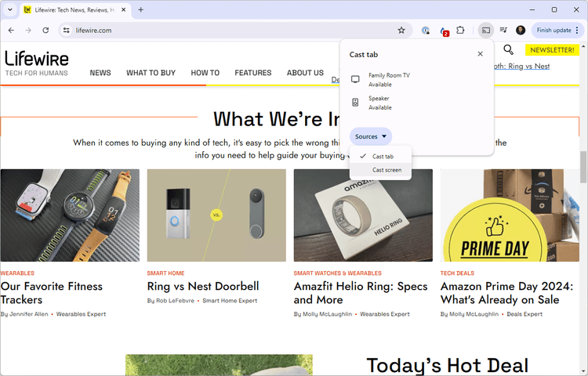Click byline By Rob LeFebvre
This screenshot has height=376, width=588.
[171, 300]
